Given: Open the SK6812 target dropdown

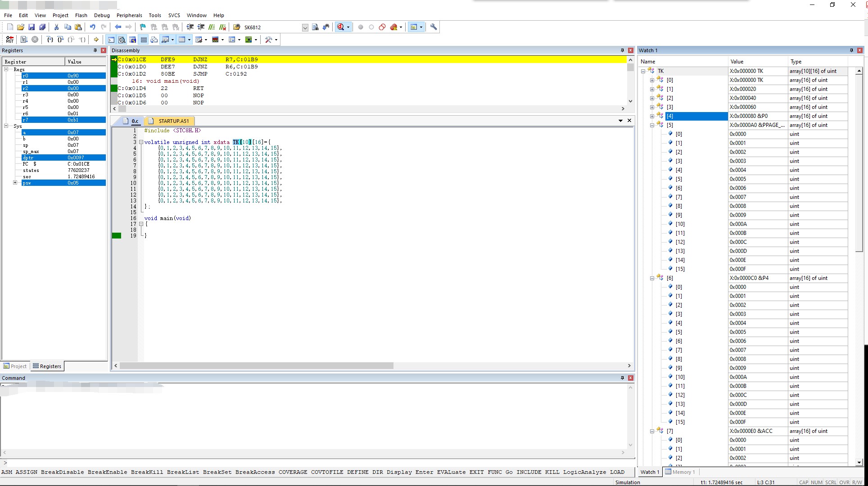Looking at the screenshot, I should click(x=305, y=27).
